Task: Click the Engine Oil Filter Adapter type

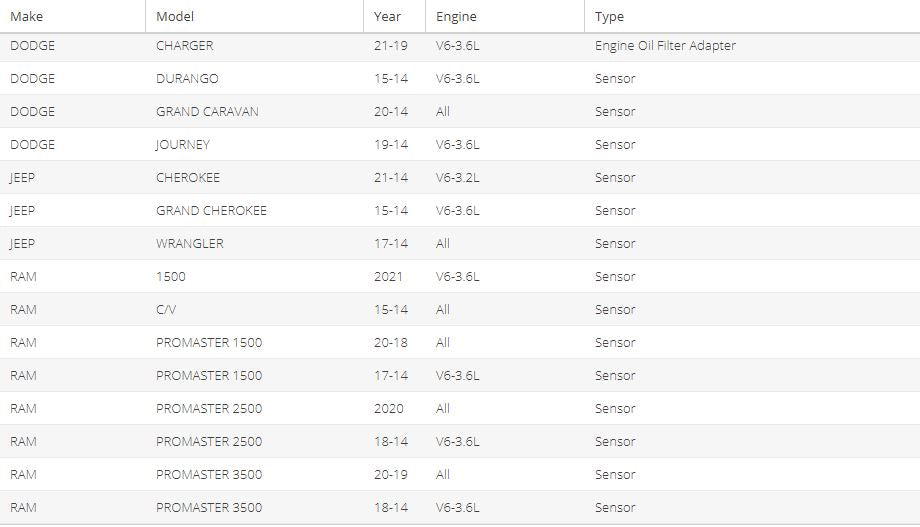Action: pyautogui.click(x=665, y=46)
